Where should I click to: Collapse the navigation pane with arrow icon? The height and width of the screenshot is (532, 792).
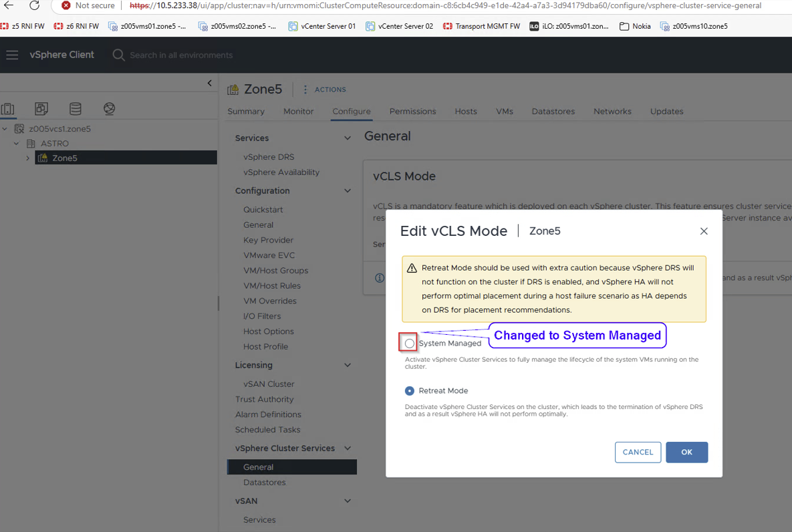click(210, 83)
